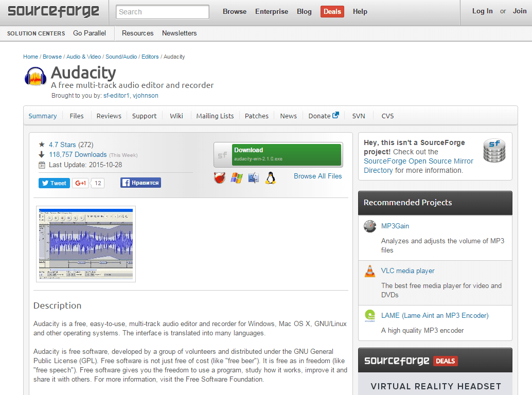Click the Solution Centers label
The height and width of the screenshot is (395, 532).
(x=36, y=33)
